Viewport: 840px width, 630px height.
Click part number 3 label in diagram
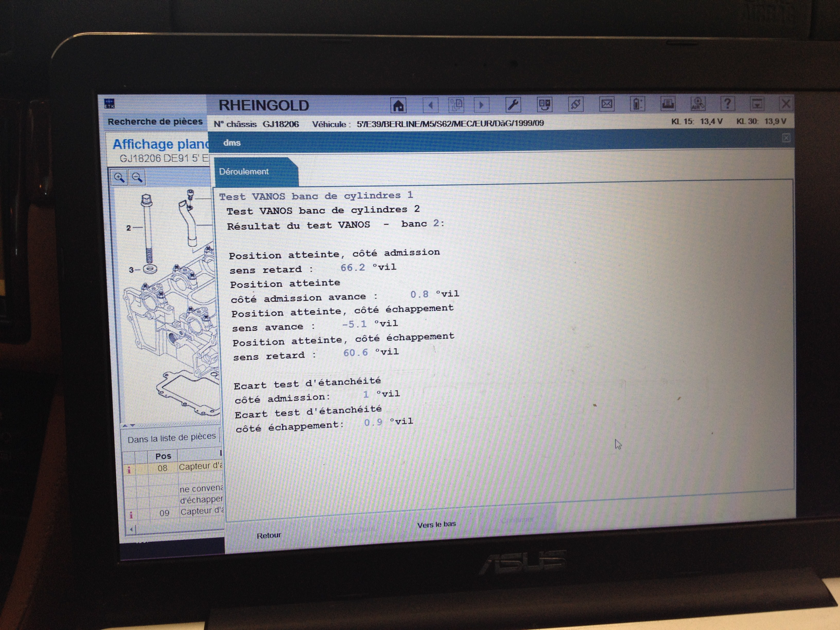(131, 270)
